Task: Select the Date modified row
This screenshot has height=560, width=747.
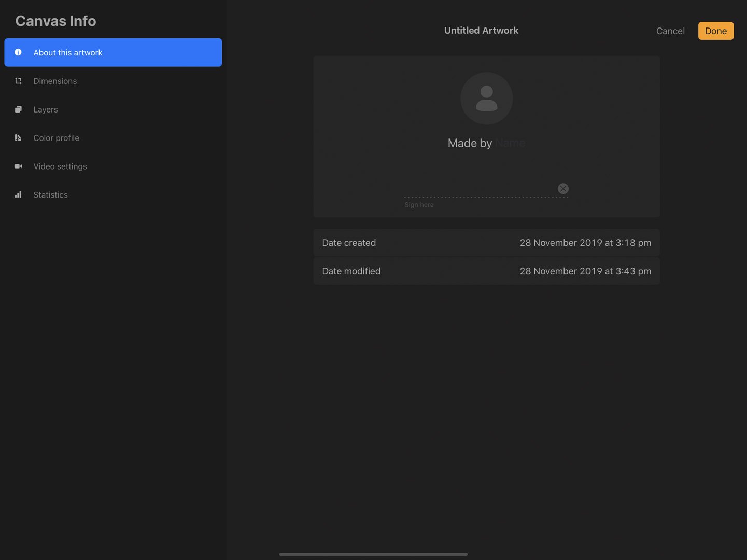Action: coord(486,271)
